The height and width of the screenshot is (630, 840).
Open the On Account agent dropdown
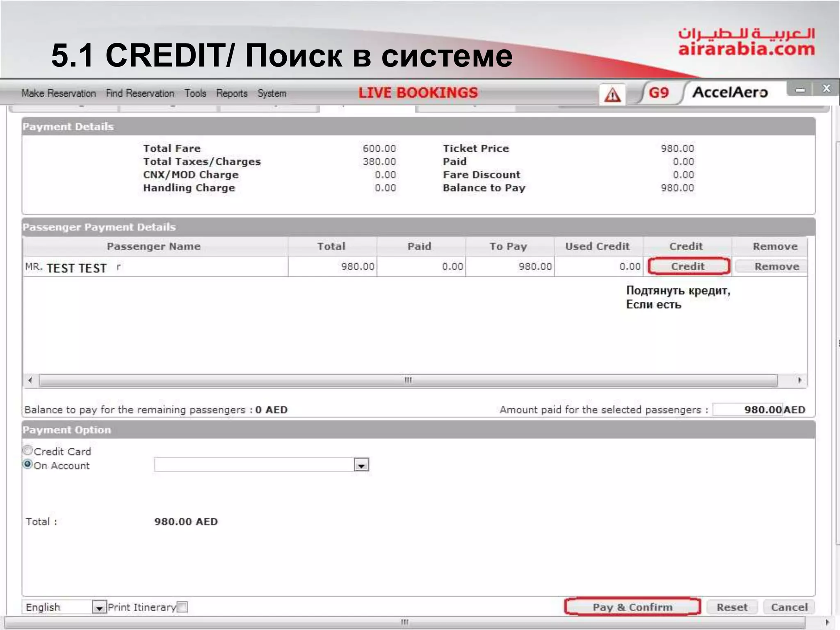click(x=361, y=465)
